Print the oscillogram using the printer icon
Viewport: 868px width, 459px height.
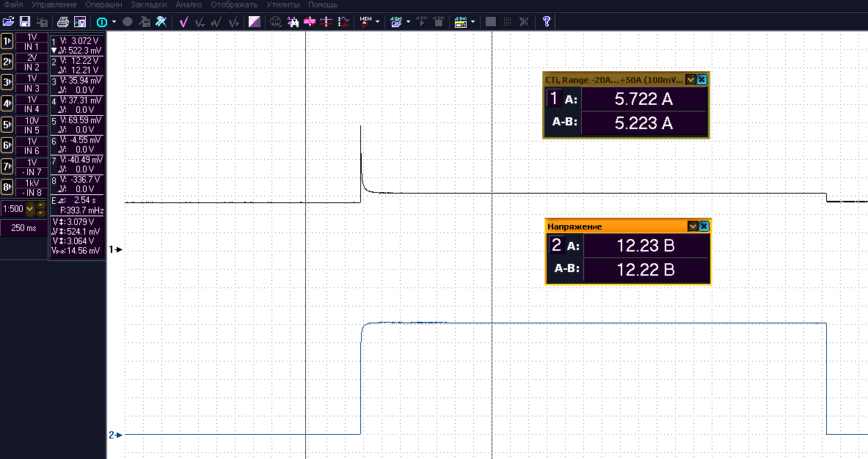click(x=63, y=21)
